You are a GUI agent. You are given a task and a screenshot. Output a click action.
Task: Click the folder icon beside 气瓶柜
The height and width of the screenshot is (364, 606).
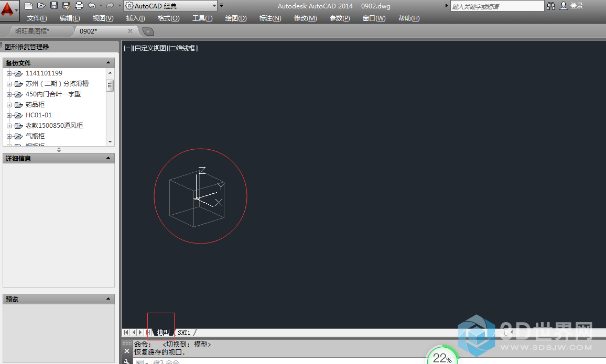coord(18,136)
